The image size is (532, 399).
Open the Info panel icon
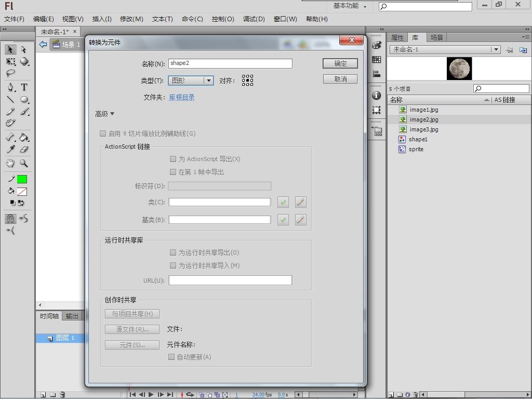377,96
